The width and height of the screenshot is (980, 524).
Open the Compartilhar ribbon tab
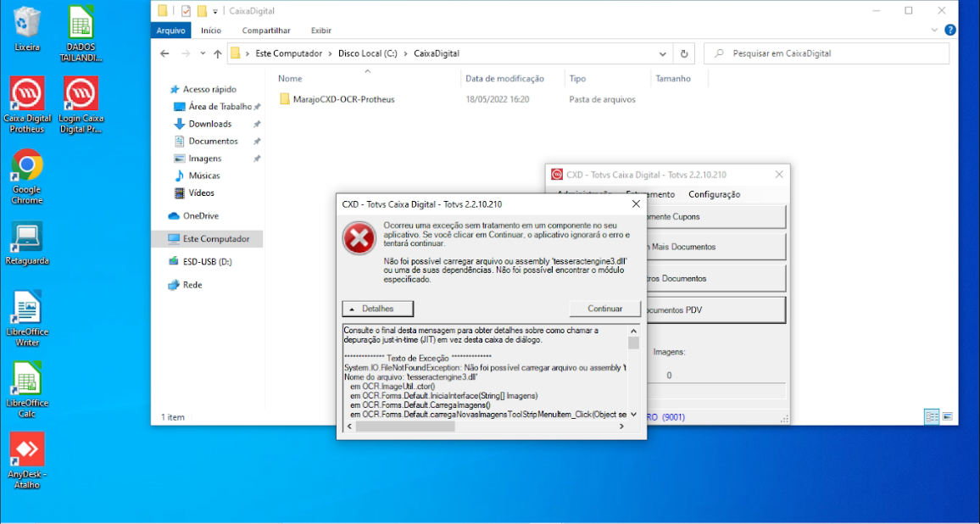pyautogui.click(x=266, y=31)
